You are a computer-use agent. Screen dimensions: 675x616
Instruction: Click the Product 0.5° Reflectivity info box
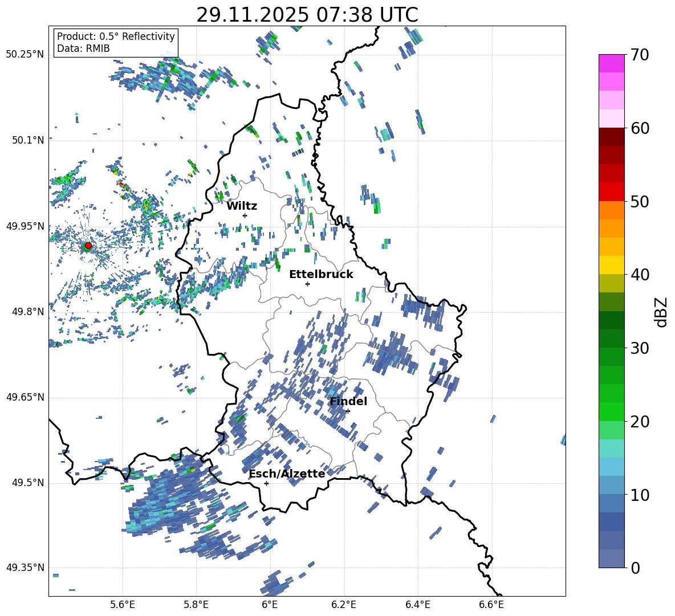click(116, 43)
